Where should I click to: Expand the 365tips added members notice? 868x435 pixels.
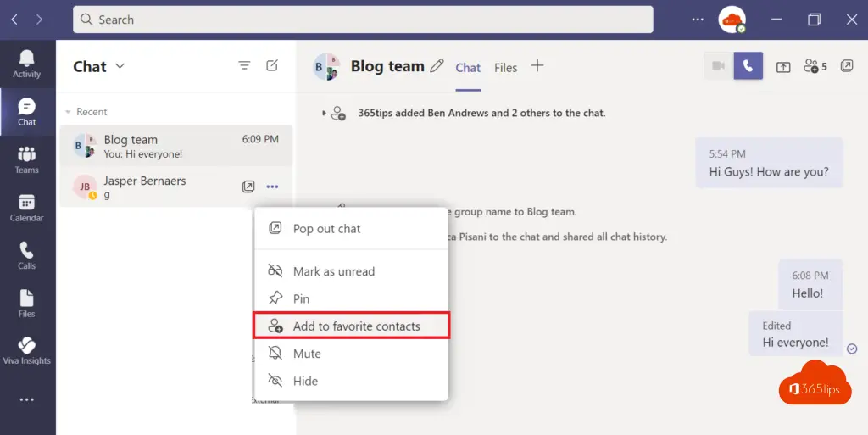[324, 113]
